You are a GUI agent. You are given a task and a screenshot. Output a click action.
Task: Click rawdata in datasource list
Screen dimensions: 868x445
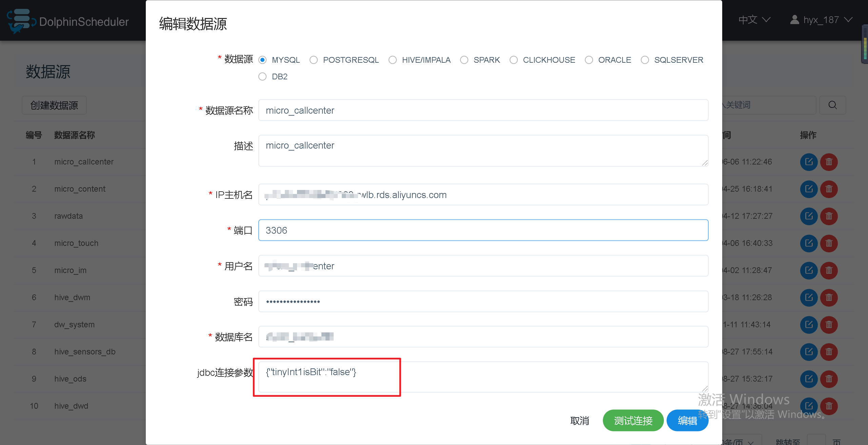68,216
